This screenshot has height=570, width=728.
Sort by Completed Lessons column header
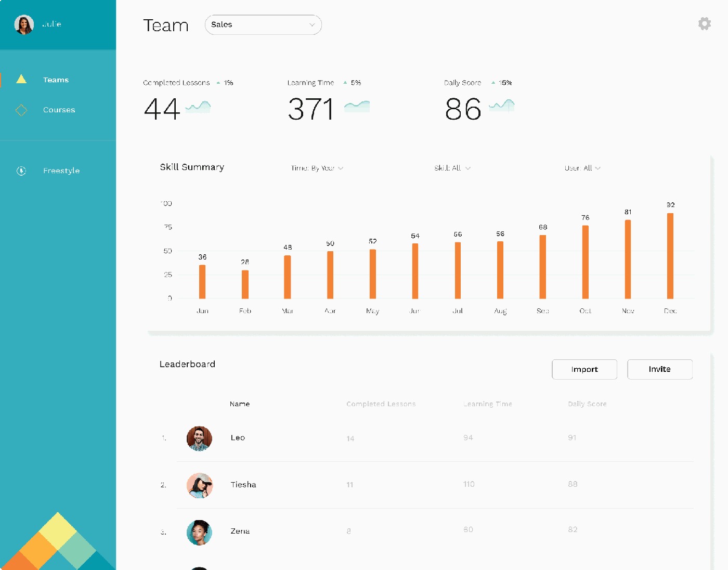(381, 404)
